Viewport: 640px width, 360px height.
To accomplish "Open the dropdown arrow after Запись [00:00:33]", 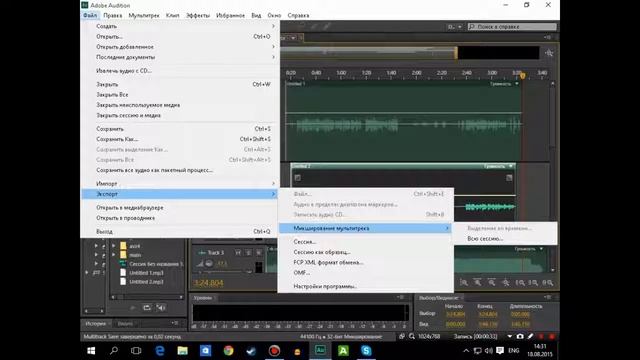I will (x=510, y=337).
